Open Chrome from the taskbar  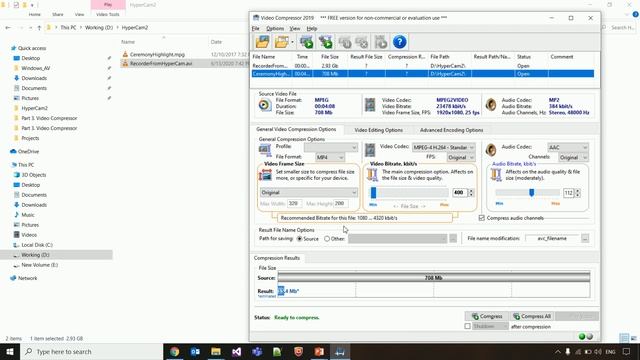(x=174, y=351)
